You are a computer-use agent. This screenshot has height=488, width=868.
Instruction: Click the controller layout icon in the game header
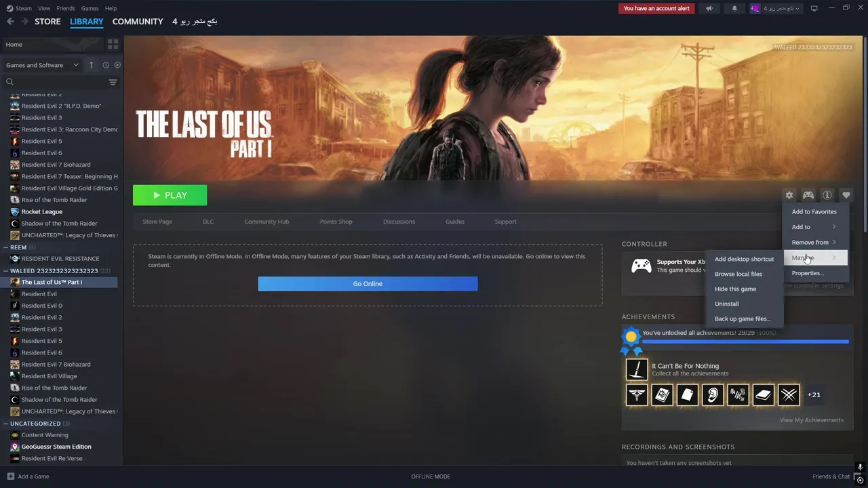pyautogui.click(x=808, y=195)
